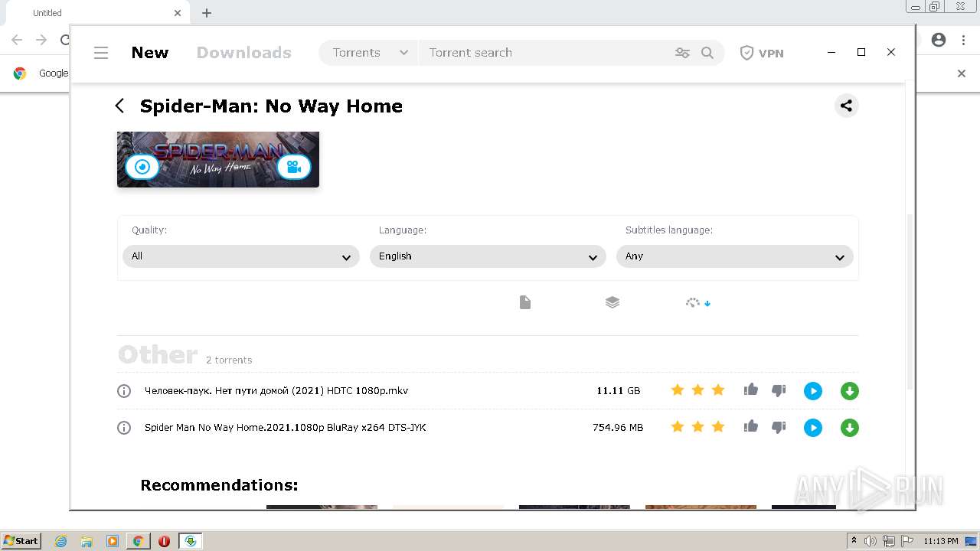
Task: Launch Internet Explorer from taskbar
Action: [x=61, y=541]
